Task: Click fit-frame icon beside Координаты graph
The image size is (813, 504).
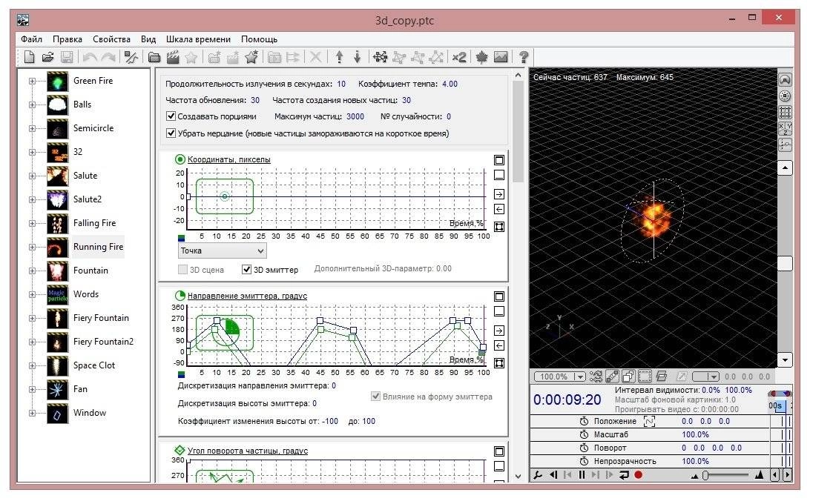Action: (x=498, y=226)
